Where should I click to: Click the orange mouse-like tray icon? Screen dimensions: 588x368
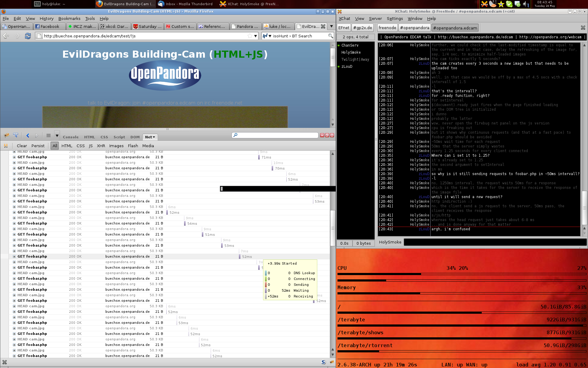(x=493, y=4)
